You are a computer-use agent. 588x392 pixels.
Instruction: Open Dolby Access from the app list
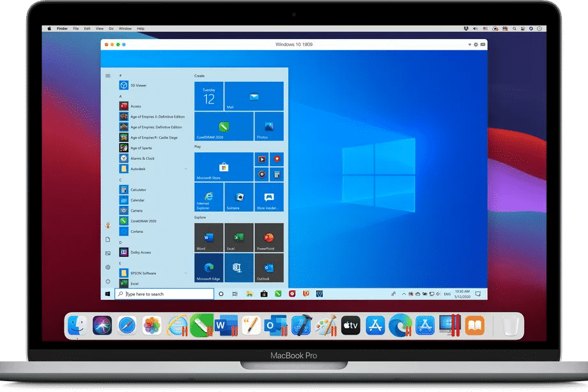tap(135, 253)
